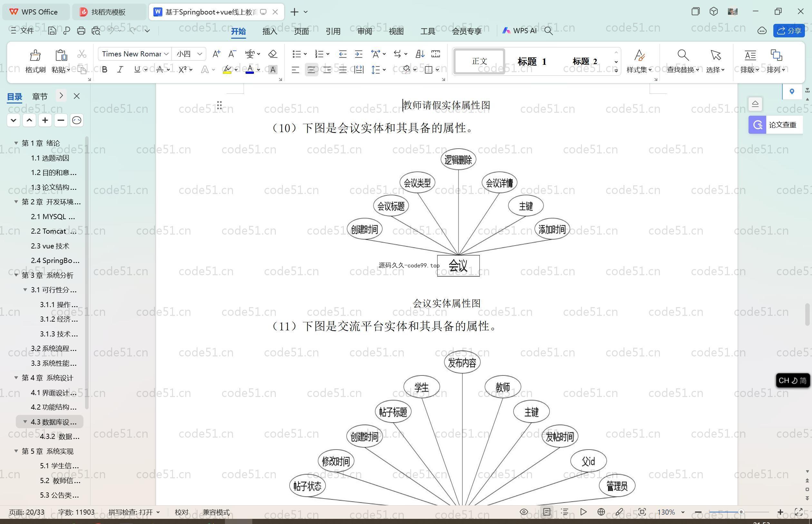Click the Format Painter icon
This screenshot has width=812, height=524.
[35, 55]
